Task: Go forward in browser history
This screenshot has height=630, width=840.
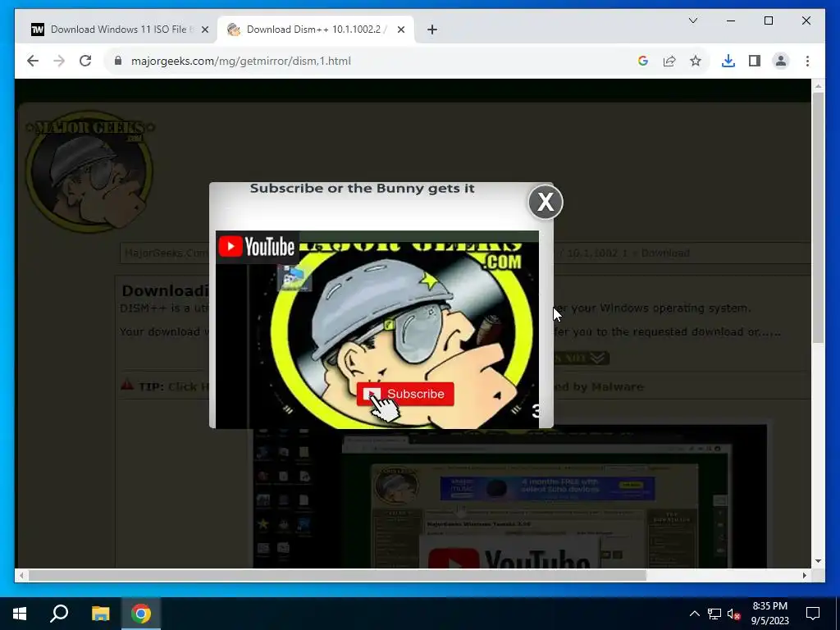Action: 59,61
